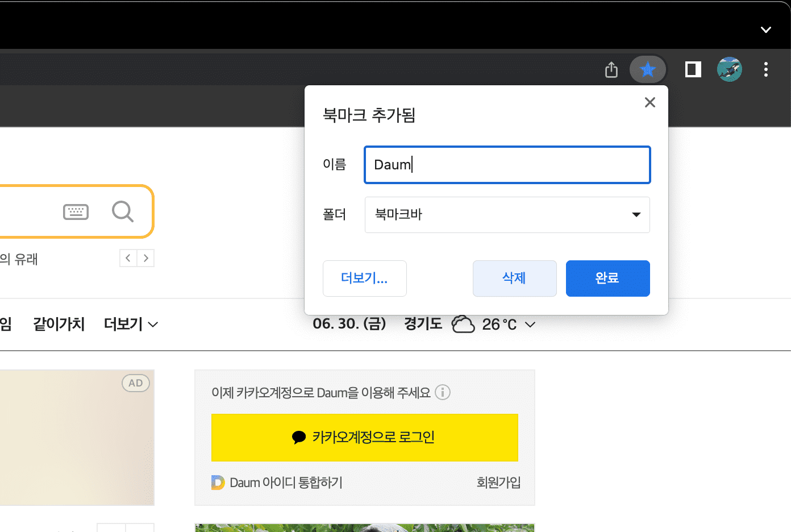Expand the 더보기 navigation dropdown

click(x=131, y=324)
